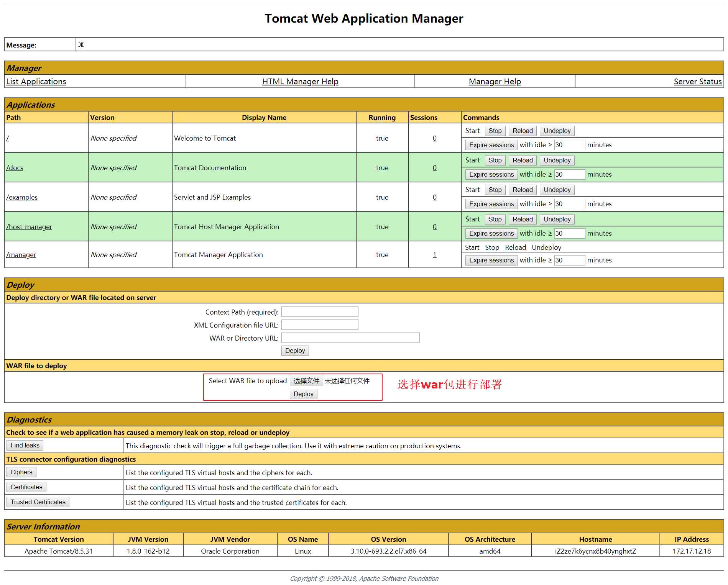
Task: View sessions count for /host-manager
Action: (434, 227)
